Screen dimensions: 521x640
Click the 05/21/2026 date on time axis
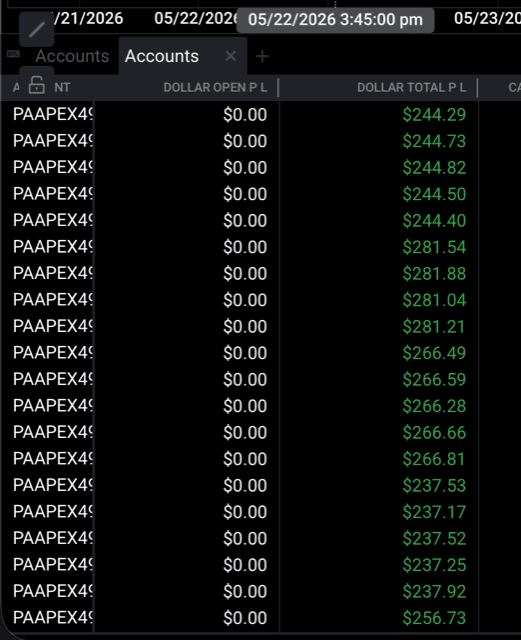(88, 18)
